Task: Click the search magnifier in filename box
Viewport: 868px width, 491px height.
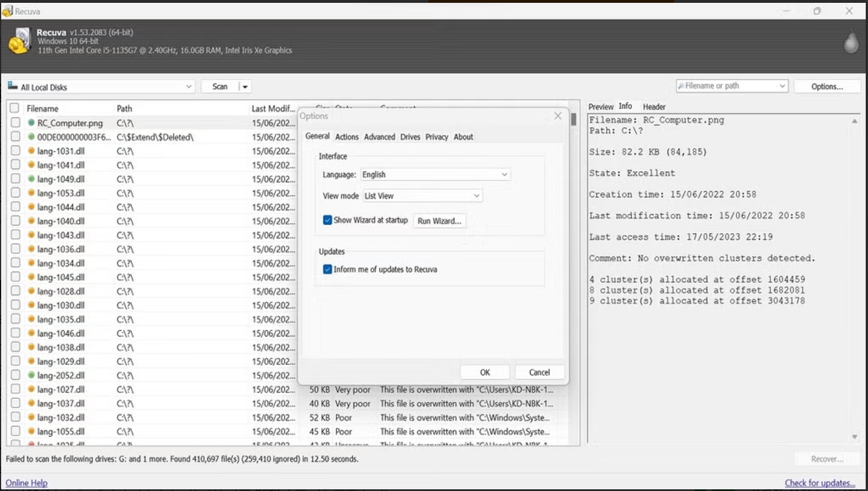Action: click(x=681, y=86)
